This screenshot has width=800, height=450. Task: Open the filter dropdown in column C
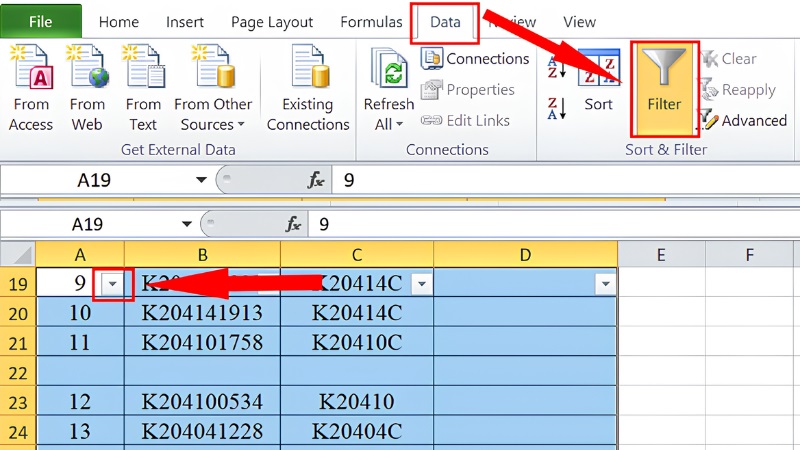point(421,284)
